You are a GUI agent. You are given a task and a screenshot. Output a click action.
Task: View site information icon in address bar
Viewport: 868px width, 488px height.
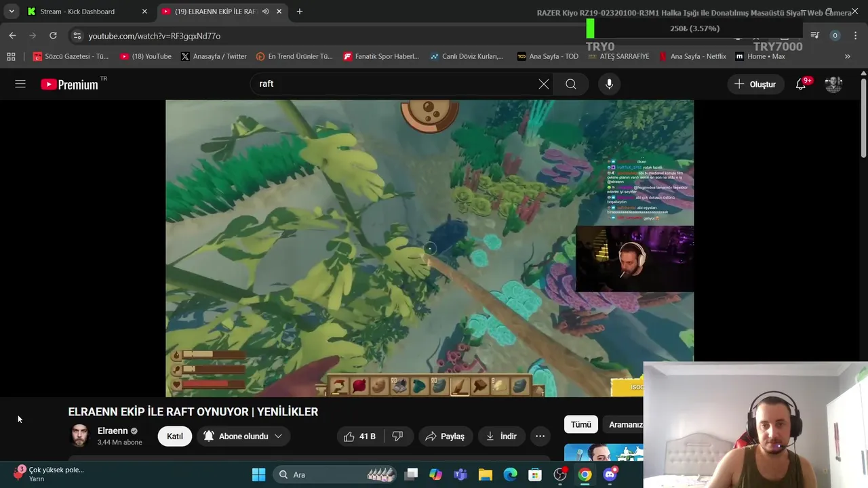[x=77, y=36]
